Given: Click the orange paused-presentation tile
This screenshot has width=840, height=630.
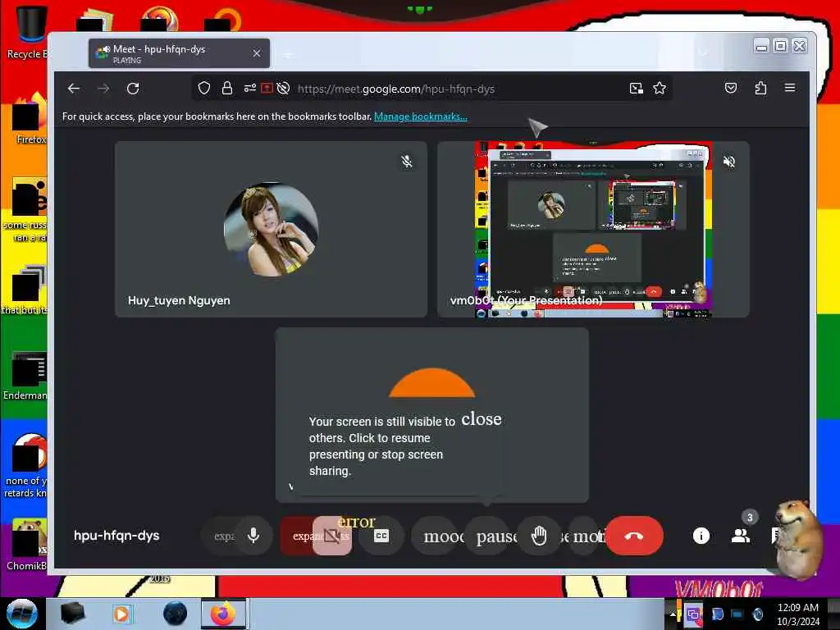Looking at the screenshot, I should point(431,415).
